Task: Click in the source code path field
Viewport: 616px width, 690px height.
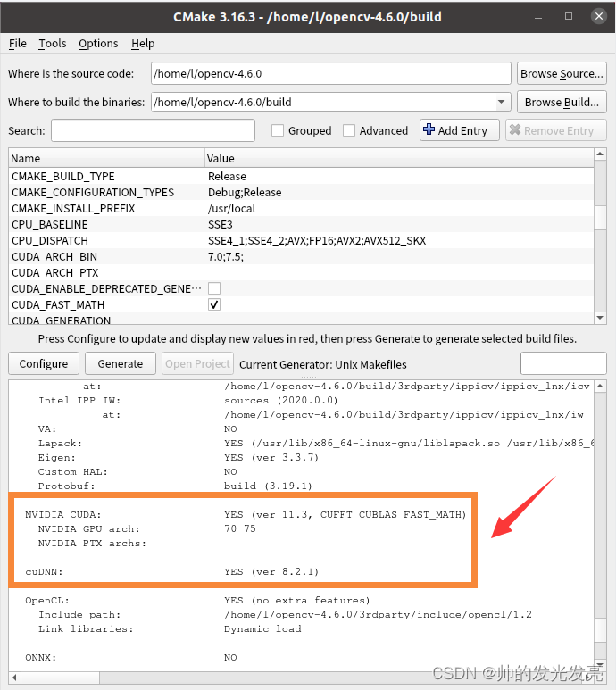Action: tap(331, 73)
